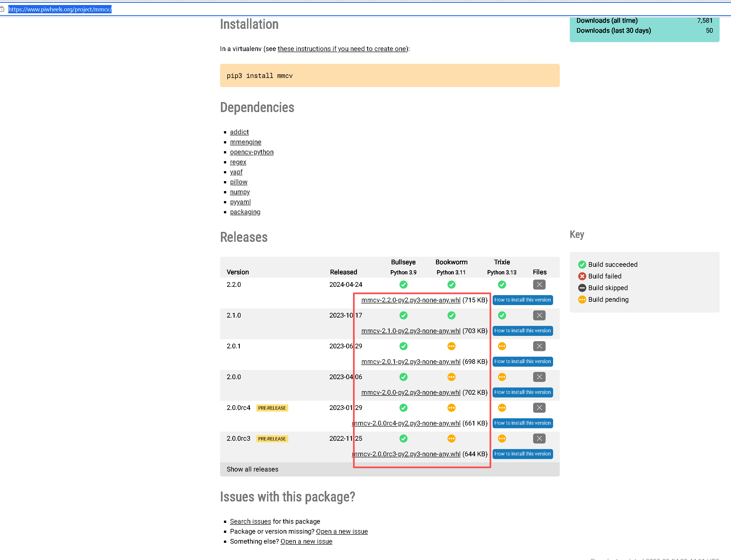This screenshot has width=731, height=560.
Task: Click the PRE-RELEASE badge on 2.0.0rc4
Action: click(x=272, y=408)
